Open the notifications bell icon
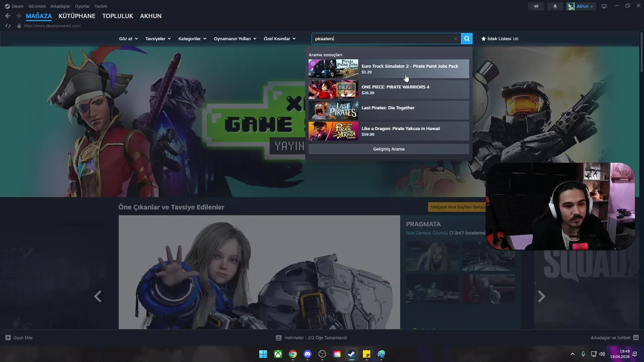This screenshot has height=362, width=644. click(x=555, y=6)
